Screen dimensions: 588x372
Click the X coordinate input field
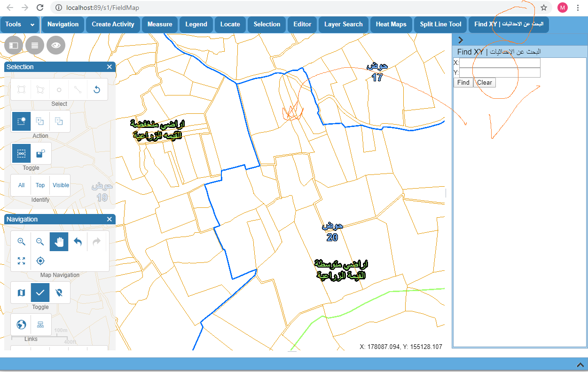500,63
